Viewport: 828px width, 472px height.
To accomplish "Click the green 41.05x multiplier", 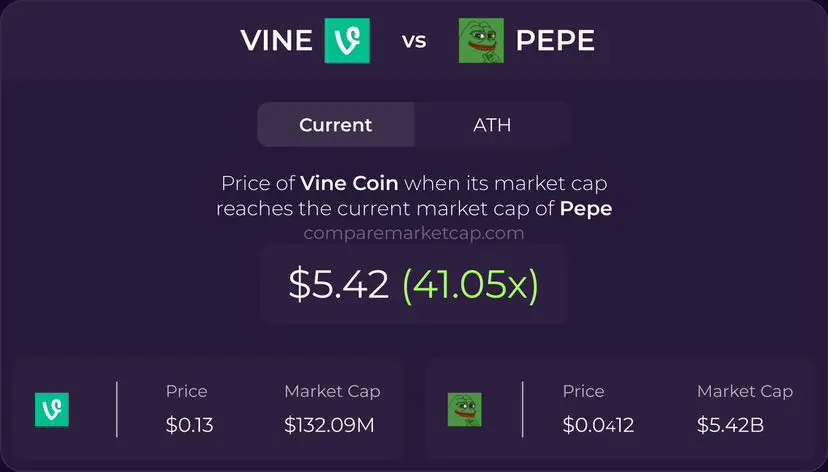I will pyautogui.click(x=471, y=286).
